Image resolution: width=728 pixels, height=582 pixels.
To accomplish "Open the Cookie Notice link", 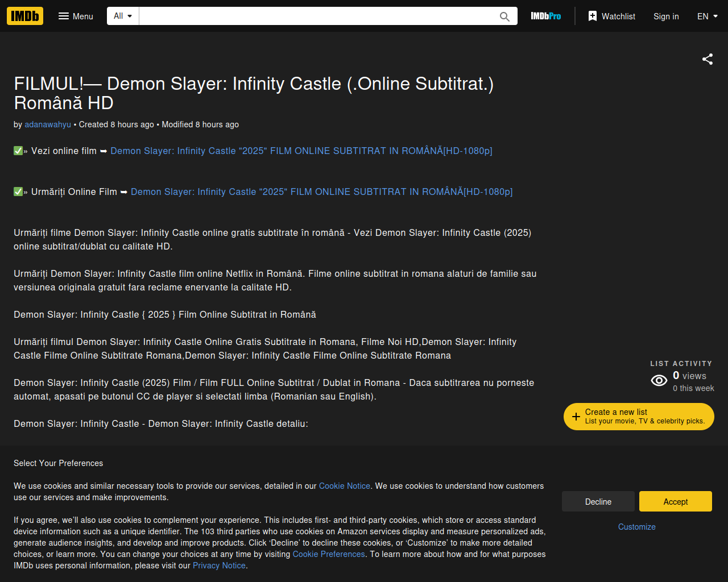I will pyautogui.click(x=345, y=486).
